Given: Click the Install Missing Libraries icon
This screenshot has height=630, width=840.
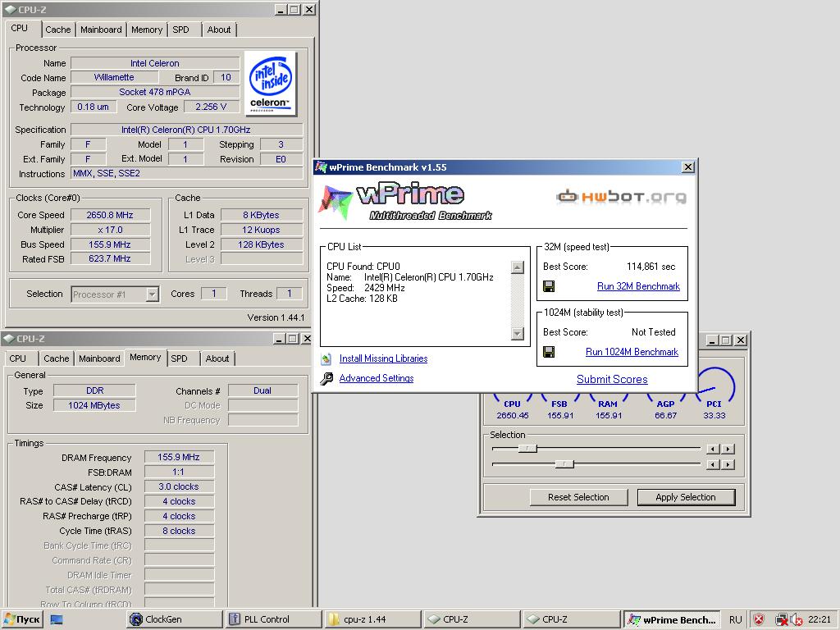Looking at the screenshot, I should click(326, 358).
